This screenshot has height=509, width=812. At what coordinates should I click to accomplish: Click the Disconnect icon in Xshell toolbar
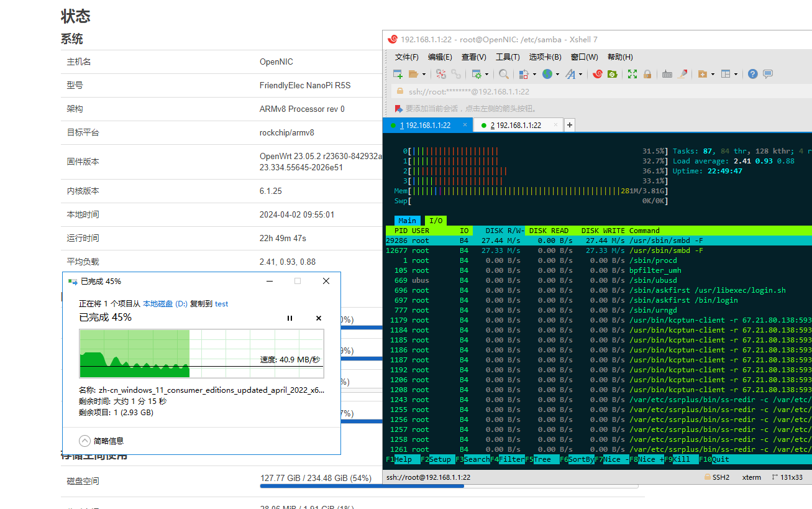(441, 74)
